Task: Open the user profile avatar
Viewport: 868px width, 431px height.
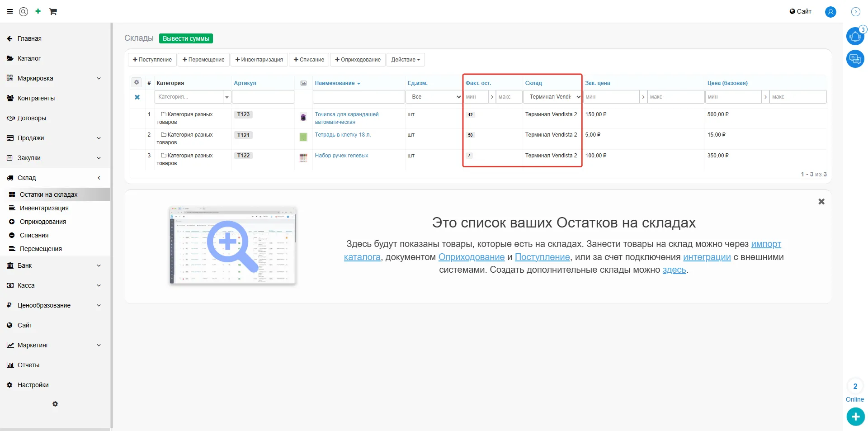Action: pyautogui.click(x=830, y=12)
